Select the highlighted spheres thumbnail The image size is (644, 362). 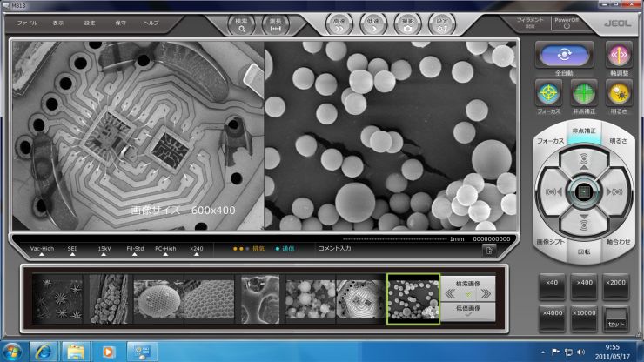point(413,298)
